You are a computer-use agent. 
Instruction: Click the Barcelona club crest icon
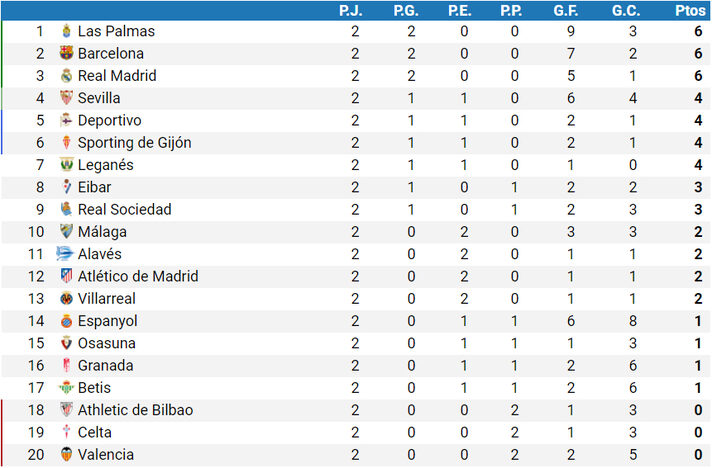pyautogui.click(x=66, y=53)
